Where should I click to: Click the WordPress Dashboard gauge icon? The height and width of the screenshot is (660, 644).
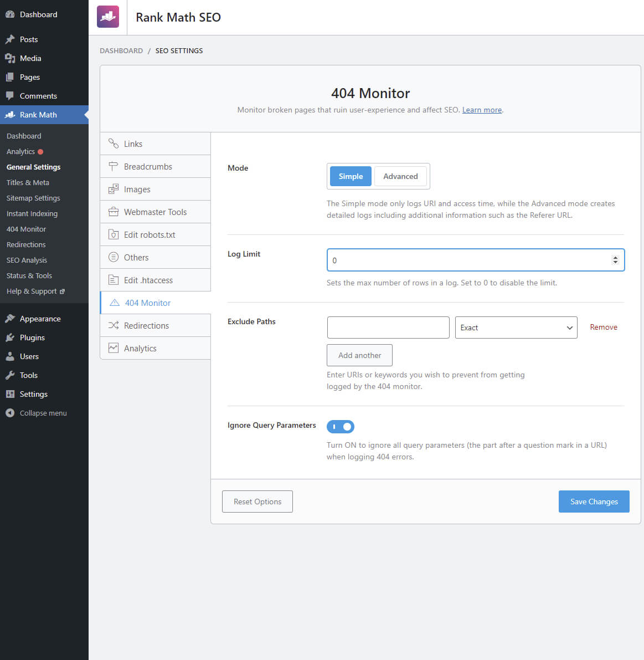pyautogui.click(x=10, y=14)
